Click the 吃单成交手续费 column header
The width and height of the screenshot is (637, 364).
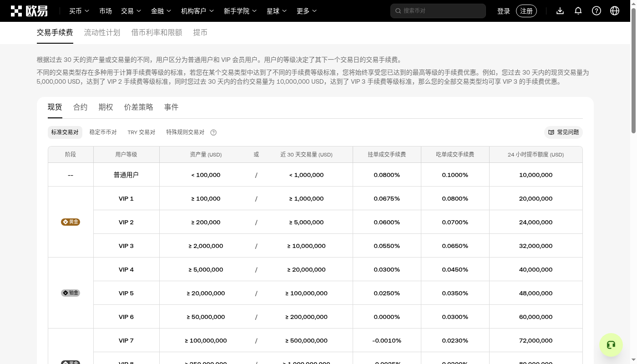(455, 155)
